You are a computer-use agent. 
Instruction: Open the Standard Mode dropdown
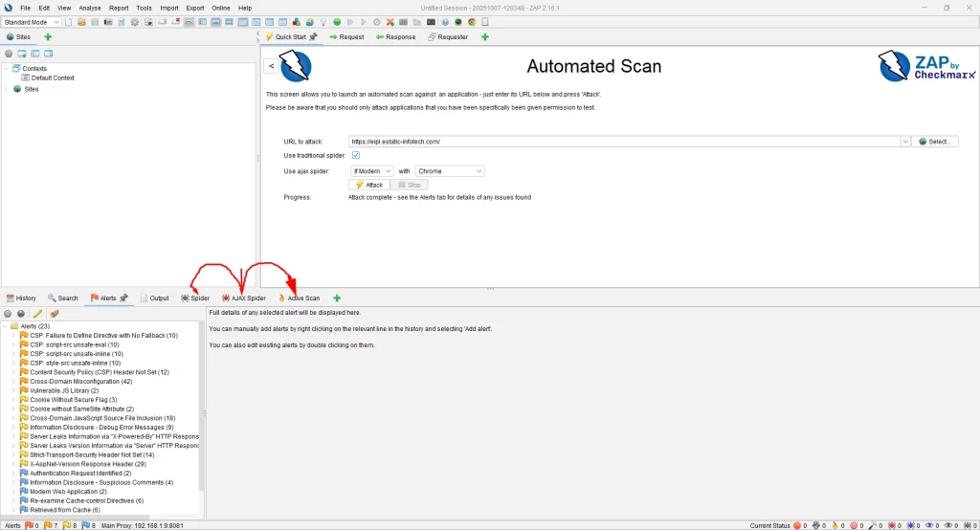coord(32,21)
